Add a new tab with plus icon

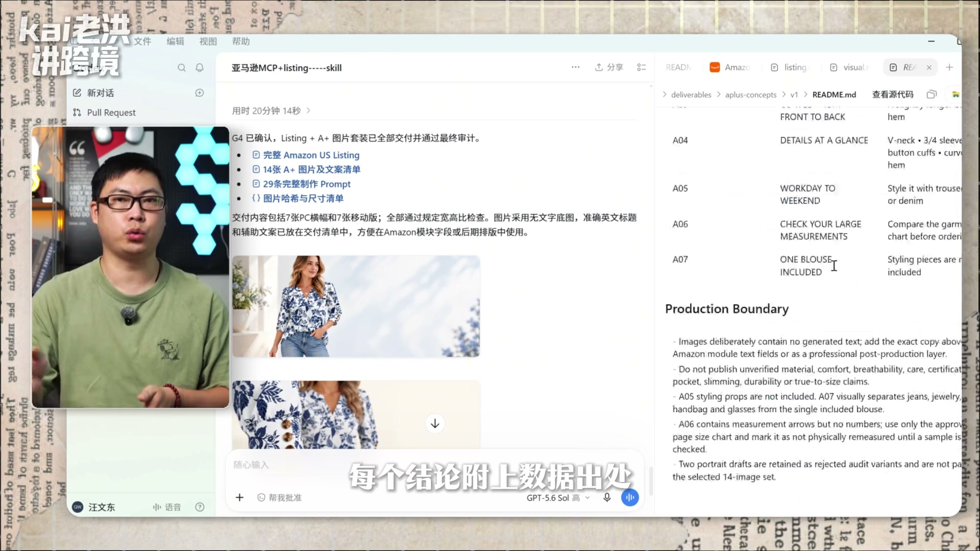point(949,67)
